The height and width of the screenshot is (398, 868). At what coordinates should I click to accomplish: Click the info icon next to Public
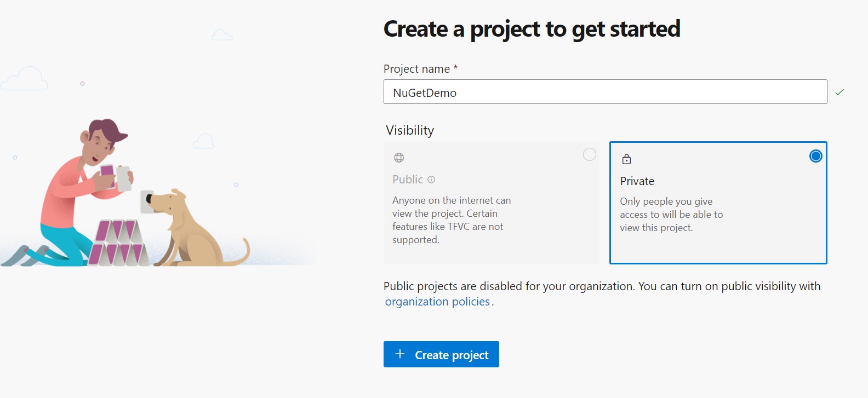tap(432, 179)
